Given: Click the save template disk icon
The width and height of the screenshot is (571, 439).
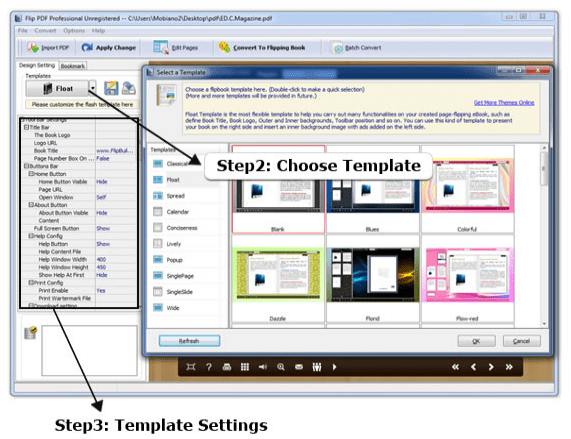Looking at the screenshot, I should click(x=111, y=88).
